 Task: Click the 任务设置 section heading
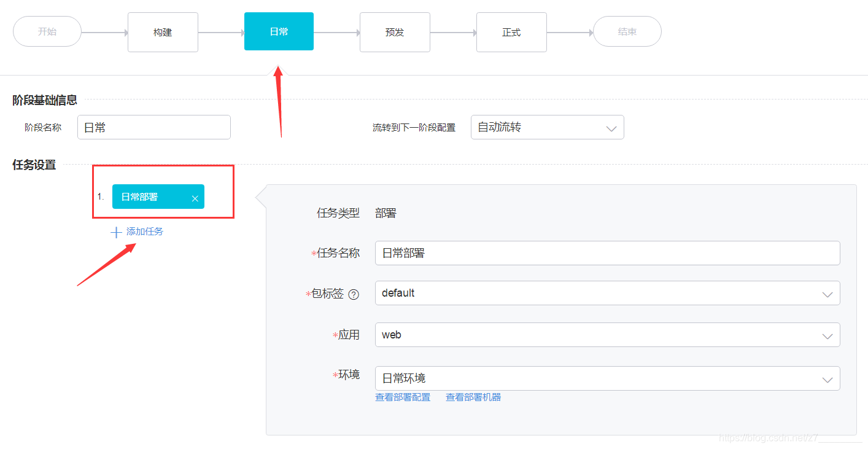click(x=34, y=165)
